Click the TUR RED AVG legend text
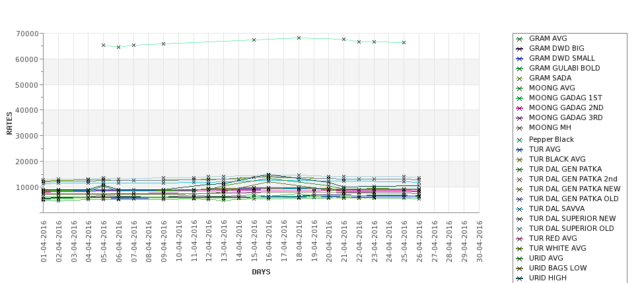This screenshot has height=283, width=644. click(553, 238)
